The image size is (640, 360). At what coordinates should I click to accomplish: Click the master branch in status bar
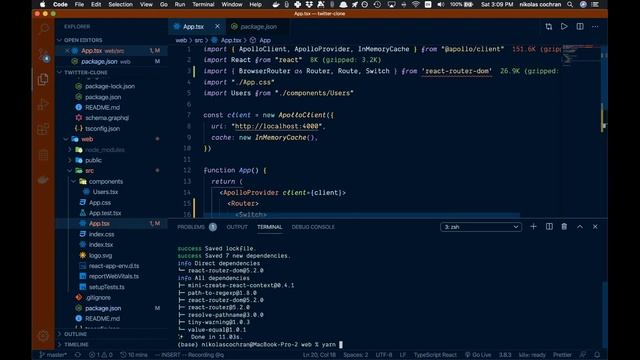coord(53,355)
